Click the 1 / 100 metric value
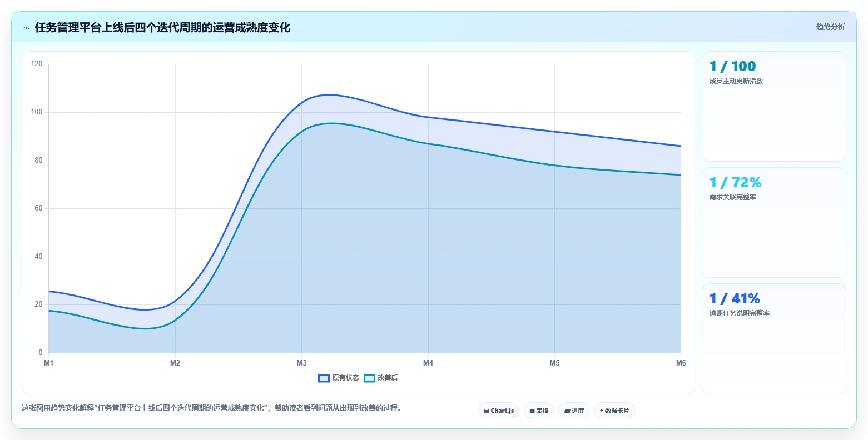This screenshot has width=868, height=440. [x=732, y=67]
